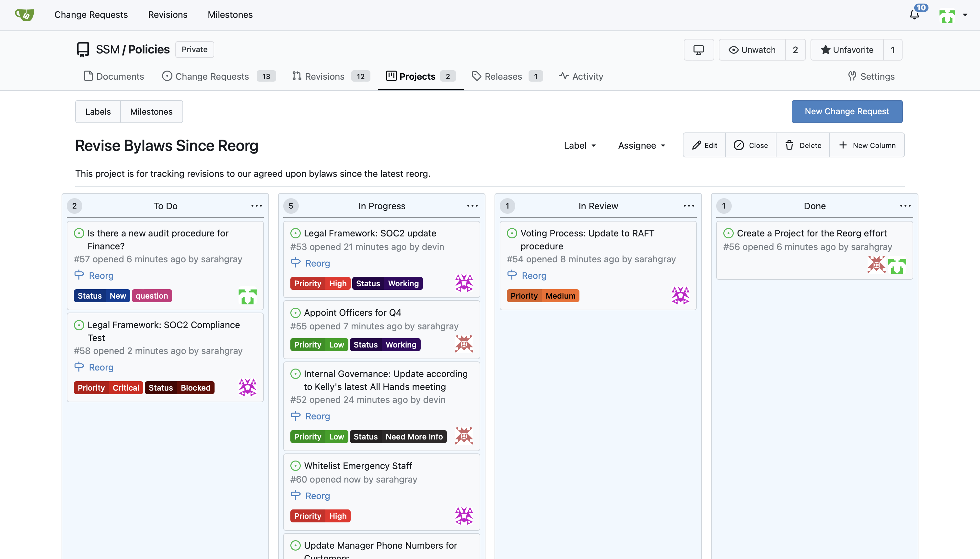The height and width of the screenshot is (559, 980).
Task: Click the open status icon on Update Manager Phone Numbers
Action: pyautogui.click(x=296, y=545)
